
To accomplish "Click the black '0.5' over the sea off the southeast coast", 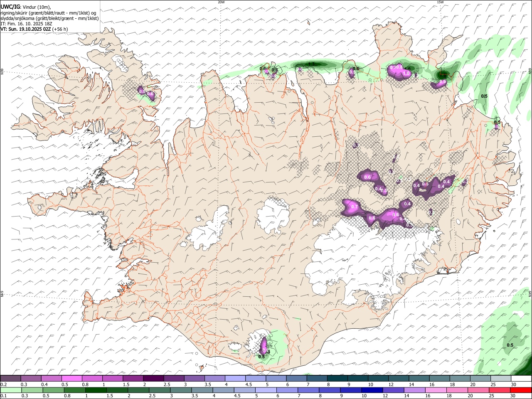I will tap(510, 345).
